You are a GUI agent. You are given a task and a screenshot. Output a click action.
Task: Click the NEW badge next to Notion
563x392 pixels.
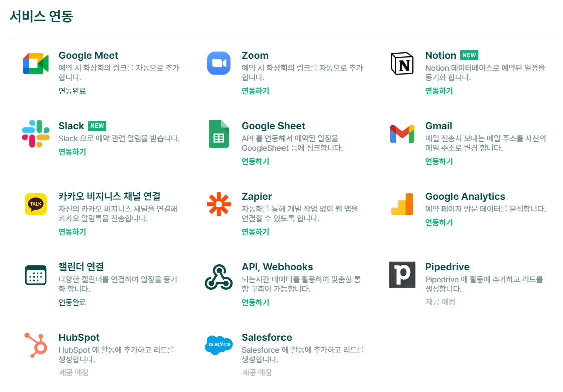(469, 55)
